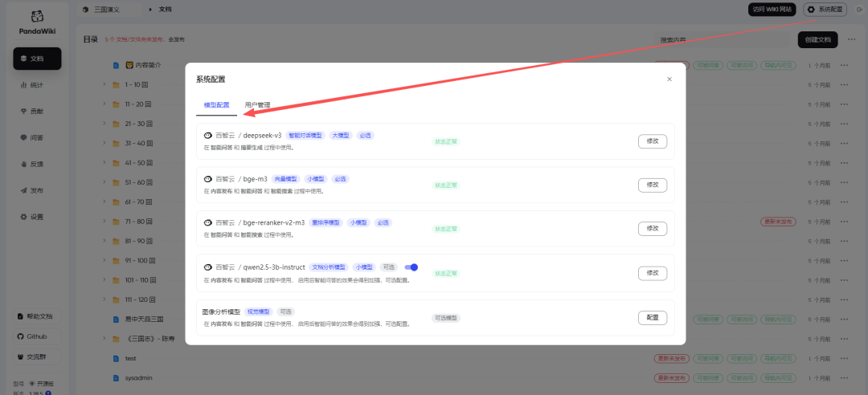Click 配置 for the 图像分析模型

[652, 317]
